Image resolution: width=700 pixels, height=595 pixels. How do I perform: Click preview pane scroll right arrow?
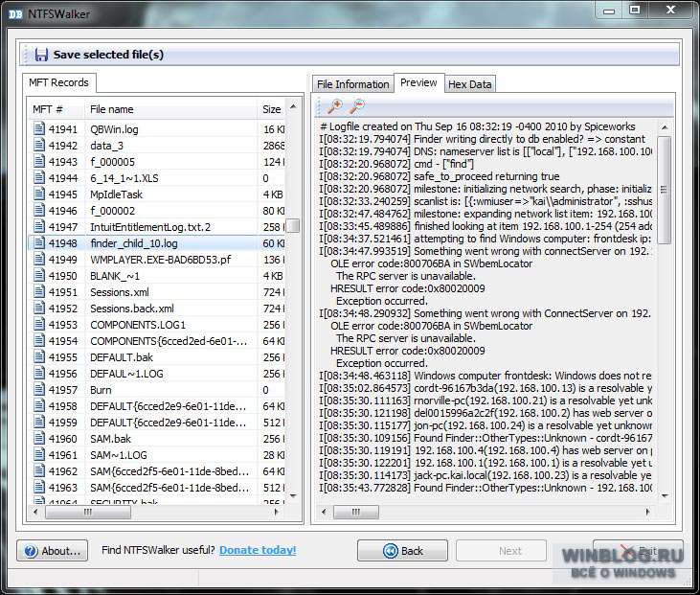[647, 512]
